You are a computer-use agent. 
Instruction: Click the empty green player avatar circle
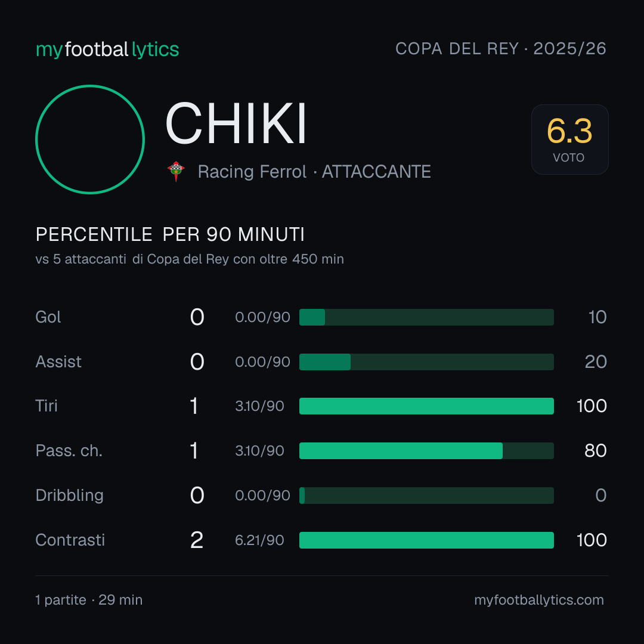tap(90, 140)
